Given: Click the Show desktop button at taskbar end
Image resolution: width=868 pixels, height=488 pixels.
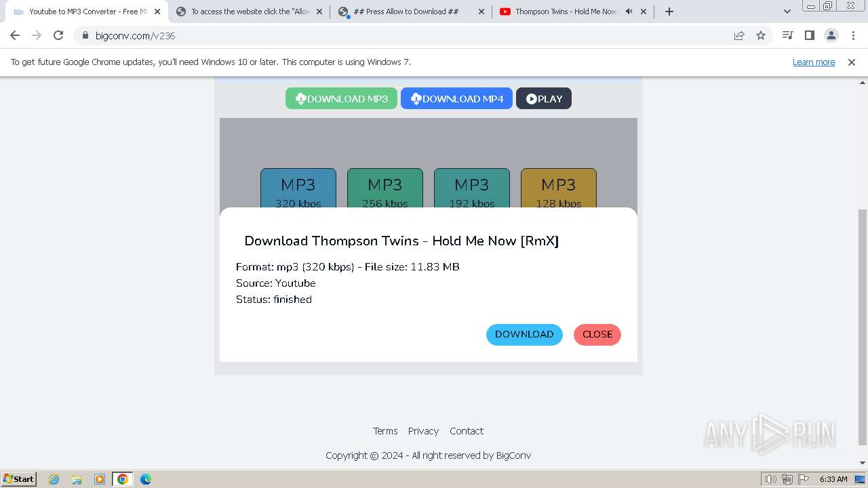Looking at the screenshot, I should (x=860, y=479).
